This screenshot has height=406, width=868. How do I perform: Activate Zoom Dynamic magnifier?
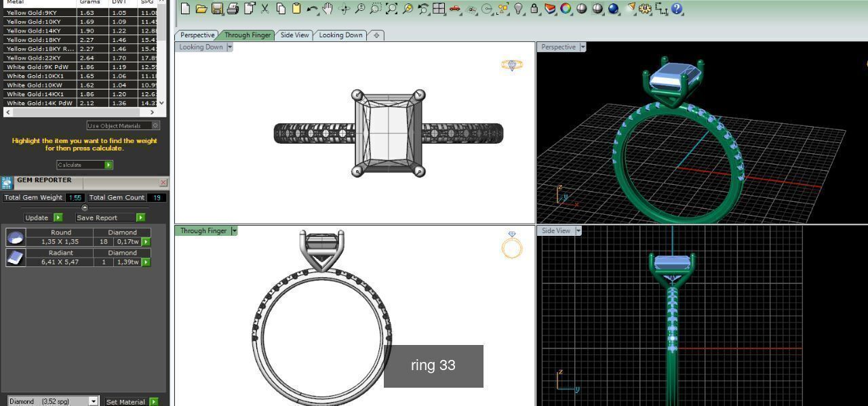click(x=359, y=9)
